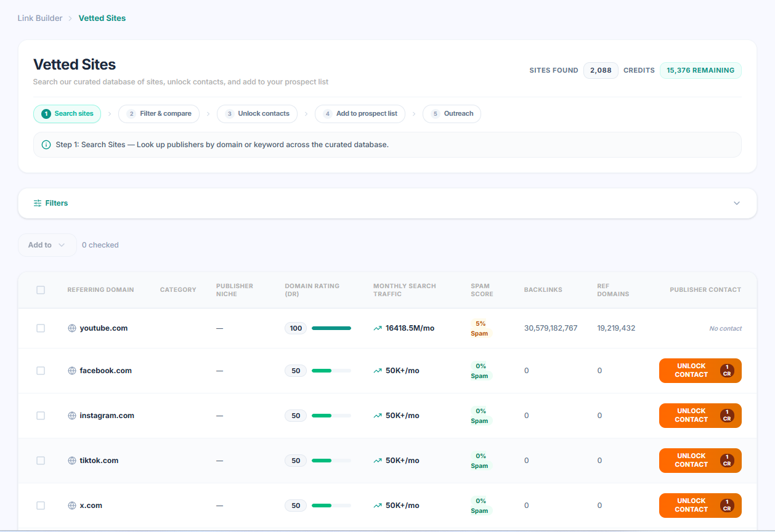Check the tiktok.com row checkbox
Image resolution: width=775 pixels, height=532 pixels.
(41, 461)
